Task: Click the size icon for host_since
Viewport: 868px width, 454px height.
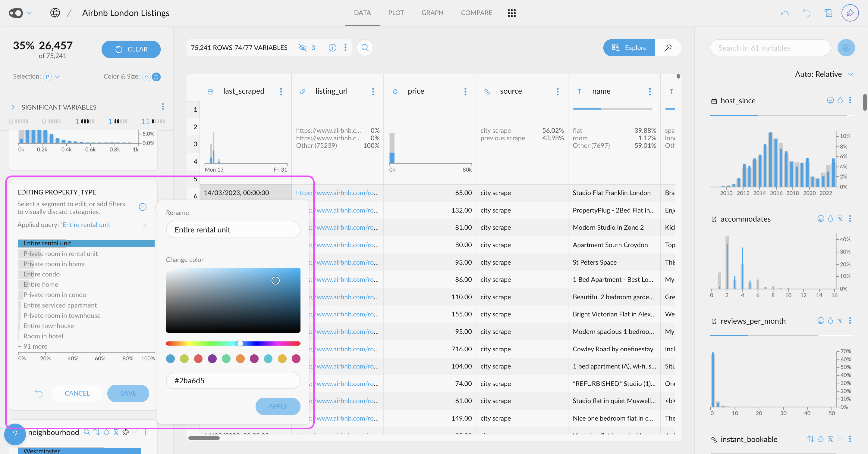Action: coord(830,100)
